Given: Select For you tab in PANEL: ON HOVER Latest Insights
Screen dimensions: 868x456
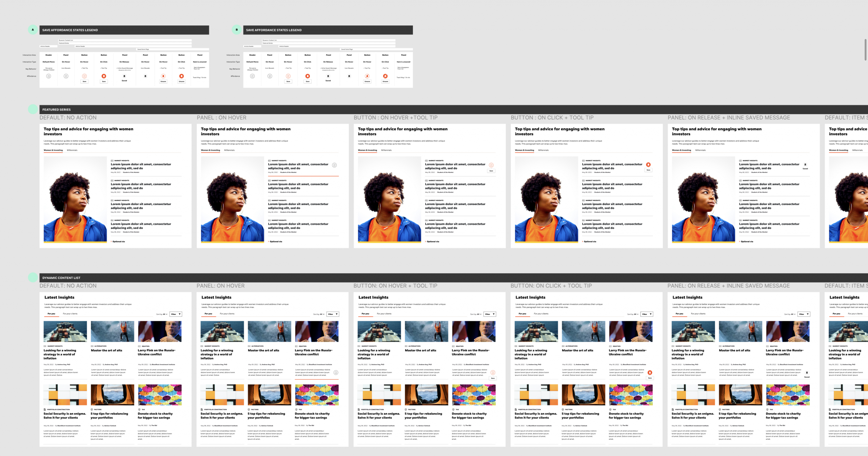Looking at the screenshot, I should (209, 314).
